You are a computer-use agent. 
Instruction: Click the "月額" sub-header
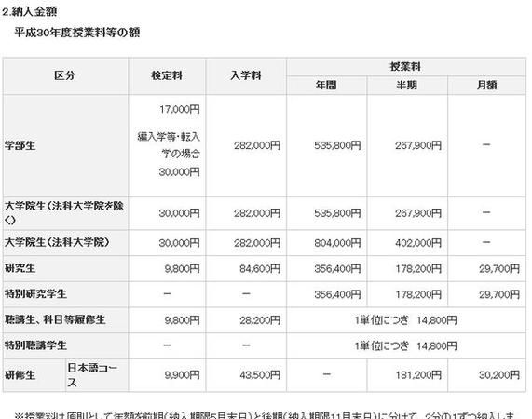coord(486,85)
